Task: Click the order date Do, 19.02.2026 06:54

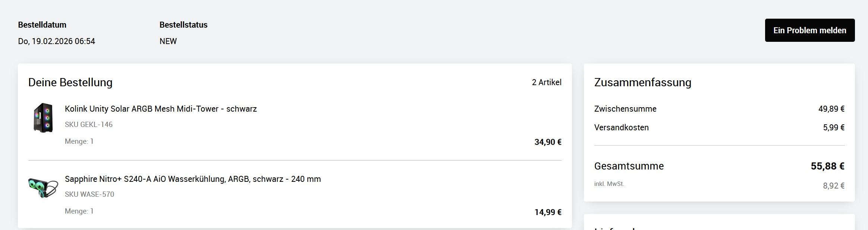Action: [57, 41]
